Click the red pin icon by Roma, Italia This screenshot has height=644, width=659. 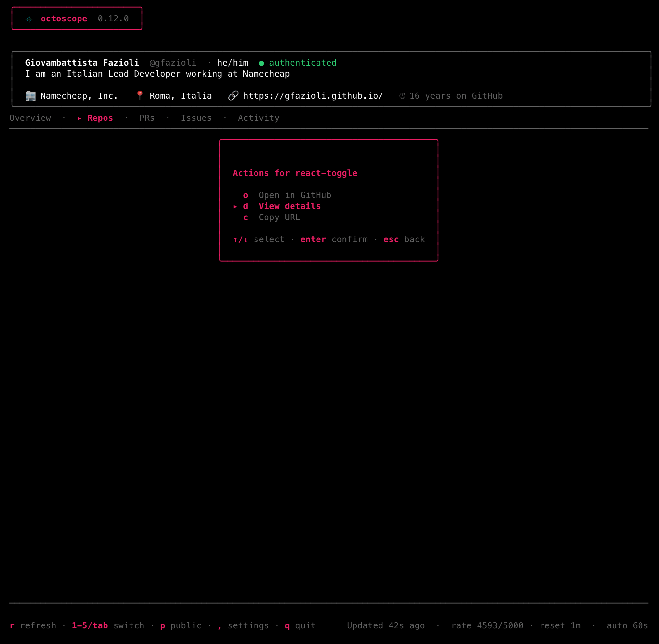coord(140,96)
